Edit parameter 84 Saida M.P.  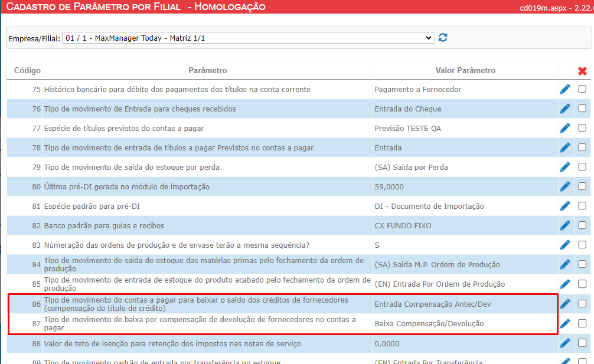tap(565, 264)
